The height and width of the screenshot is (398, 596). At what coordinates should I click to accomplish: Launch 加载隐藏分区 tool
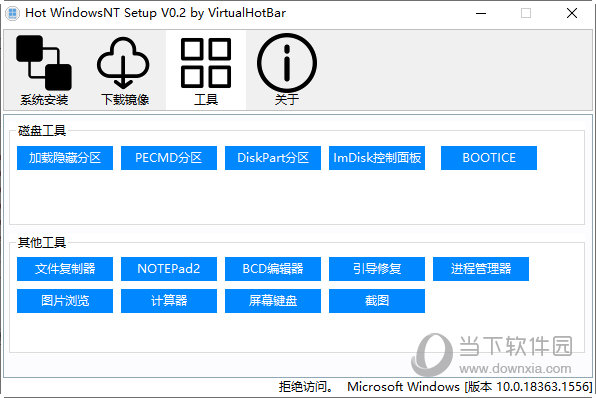tap(65, 158)
